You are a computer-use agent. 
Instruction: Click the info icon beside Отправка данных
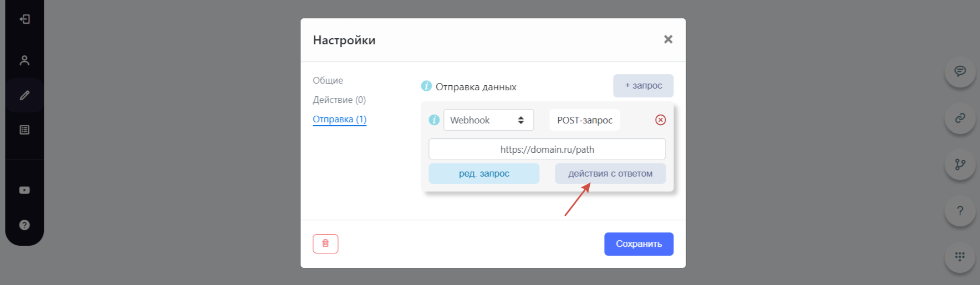tap(426, 86)
